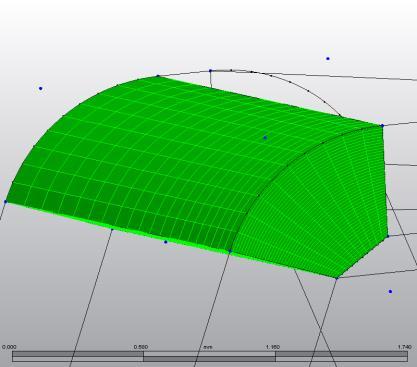Pick the vertex at the end face's lowest tip
This screenshot has height=367, width=417.
336,278
